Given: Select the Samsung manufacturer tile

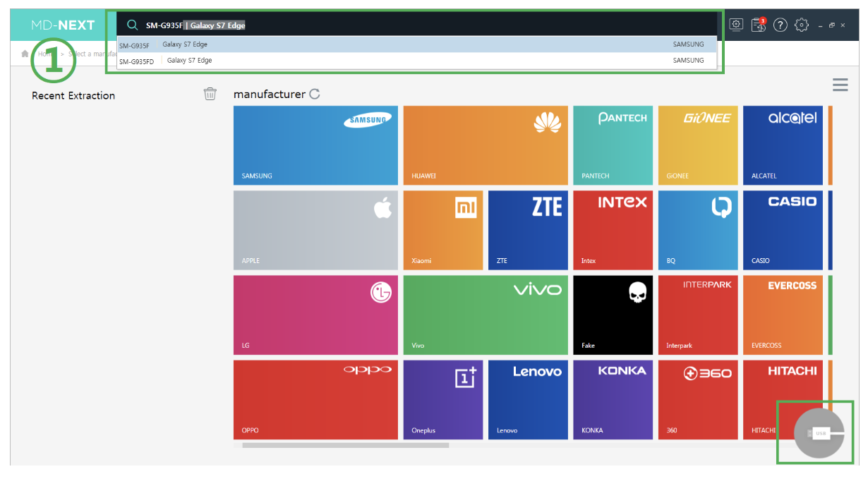Looking at the screenshot, I should coord(315,145).
